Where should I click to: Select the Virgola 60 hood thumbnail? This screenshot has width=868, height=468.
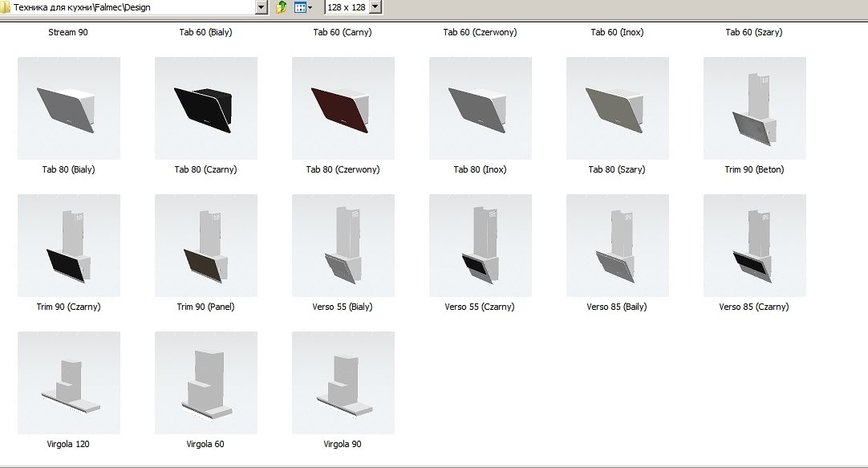coord(206,383)
